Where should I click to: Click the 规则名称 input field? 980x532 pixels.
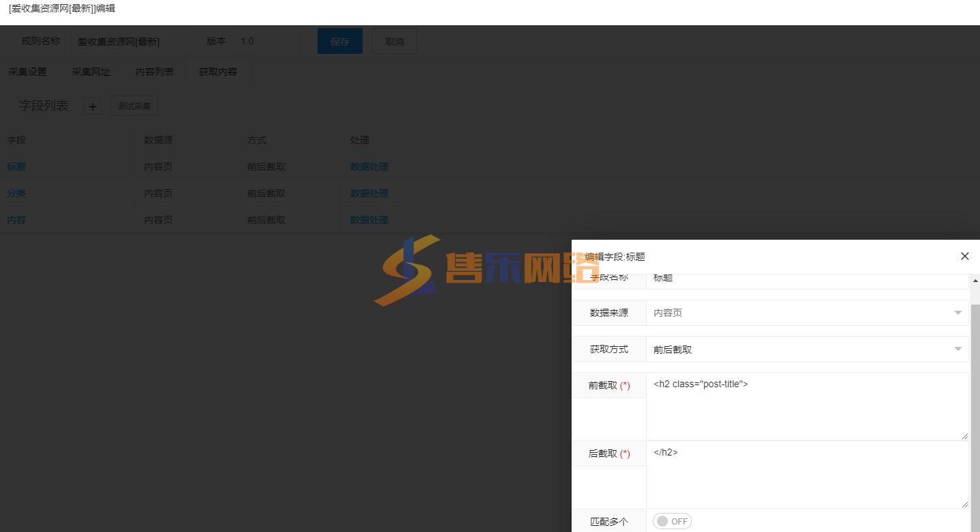pyautogui.click(x=133, y=41)
